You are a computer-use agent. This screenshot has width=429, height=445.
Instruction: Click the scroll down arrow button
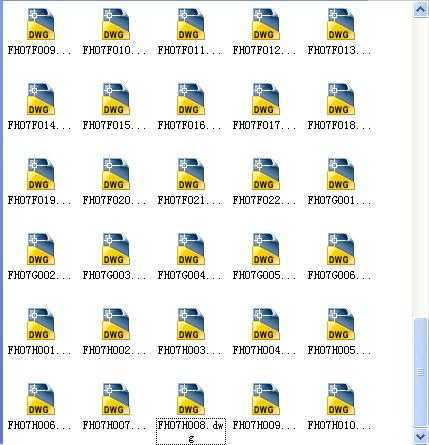pos(420,436)
